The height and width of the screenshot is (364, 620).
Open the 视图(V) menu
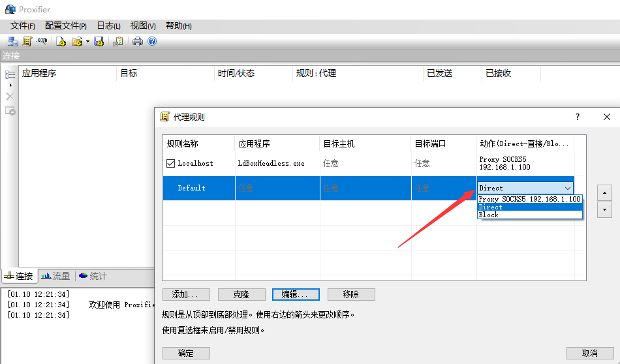143,26
